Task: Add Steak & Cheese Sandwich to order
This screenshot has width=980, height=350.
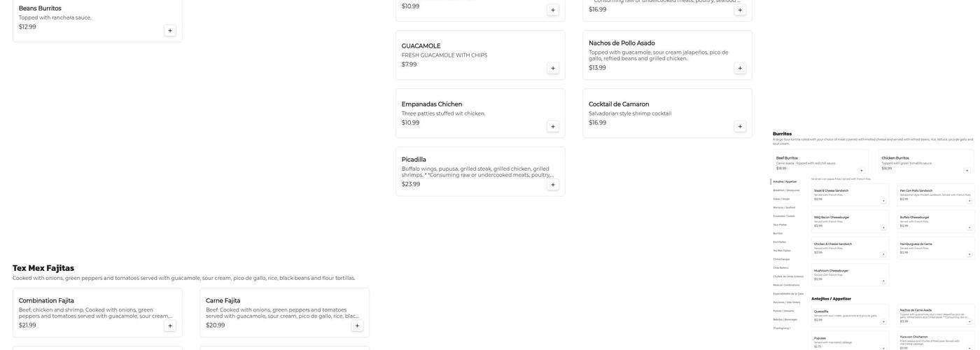Action: pyautogui.click(x=883, y=201)
